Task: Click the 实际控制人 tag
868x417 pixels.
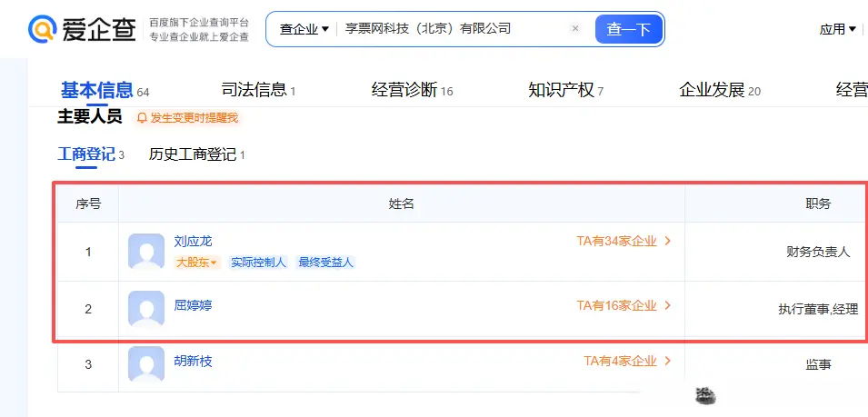Action: tap(258, 263)
